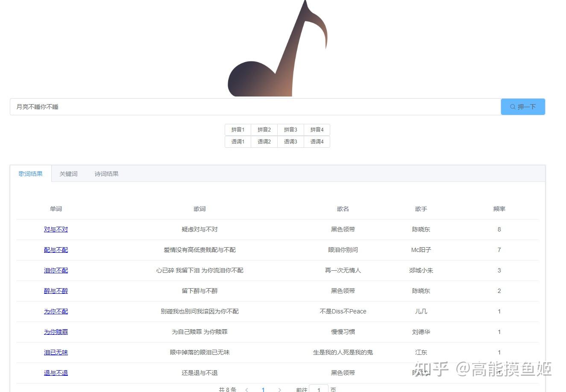Select the 拼音2 option
Viewport: 566px width, 392px height.
(264, 130)
